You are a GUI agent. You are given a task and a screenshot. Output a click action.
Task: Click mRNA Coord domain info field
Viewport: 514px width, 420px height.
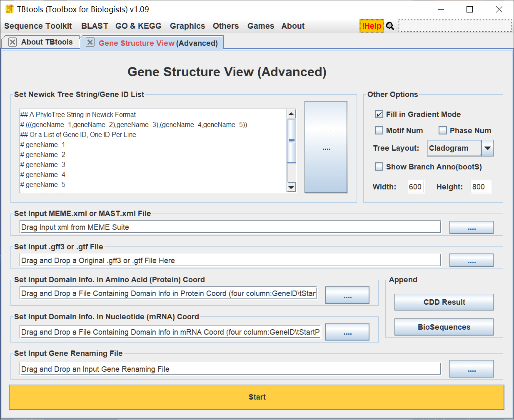tap(170, 332)
